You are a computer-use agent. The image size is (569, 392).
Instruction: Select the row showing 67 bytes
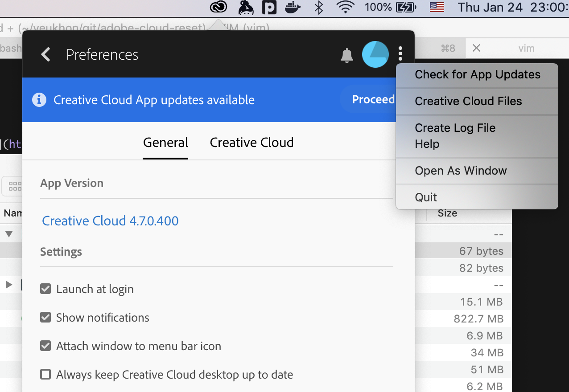coord(463,251)
